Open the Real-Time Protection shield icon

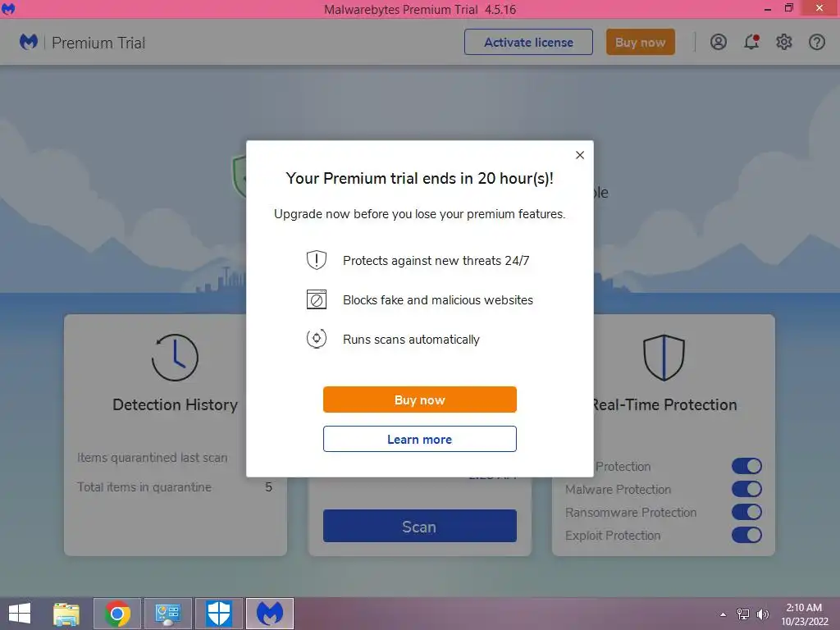(x=664, y=358)
